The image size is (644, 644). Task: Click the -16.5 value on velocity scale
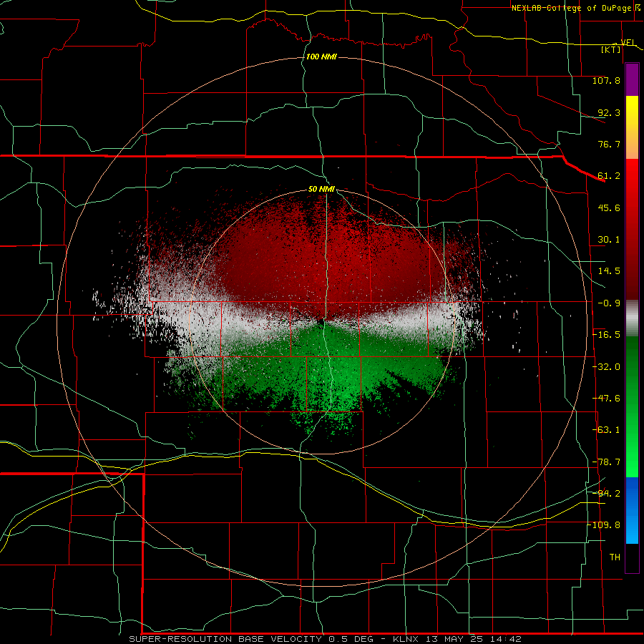pos(606,335)
